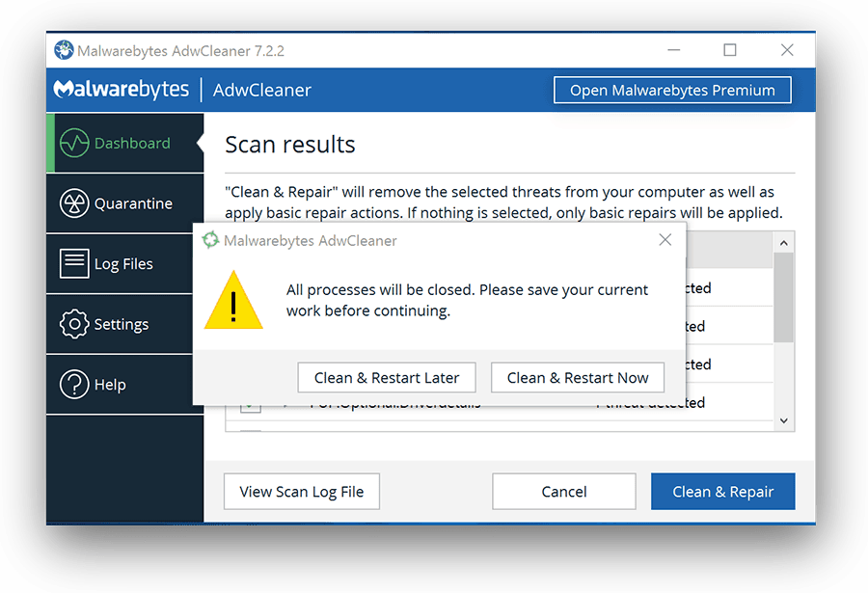Image resolution: width=868 pixels, height=593 pixels.
Task: Click the Log Files document icon
Action: point(74,264)
